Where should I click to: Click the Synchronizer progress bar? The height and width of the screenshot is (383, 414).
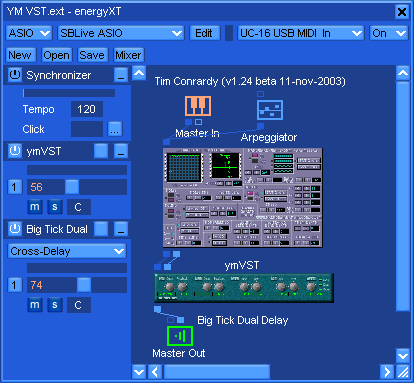click(x=69, y=93)
